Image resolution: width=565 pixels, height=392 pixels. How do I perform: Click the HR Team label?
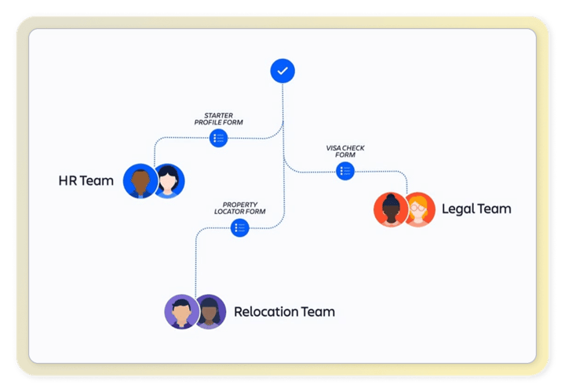86,180
